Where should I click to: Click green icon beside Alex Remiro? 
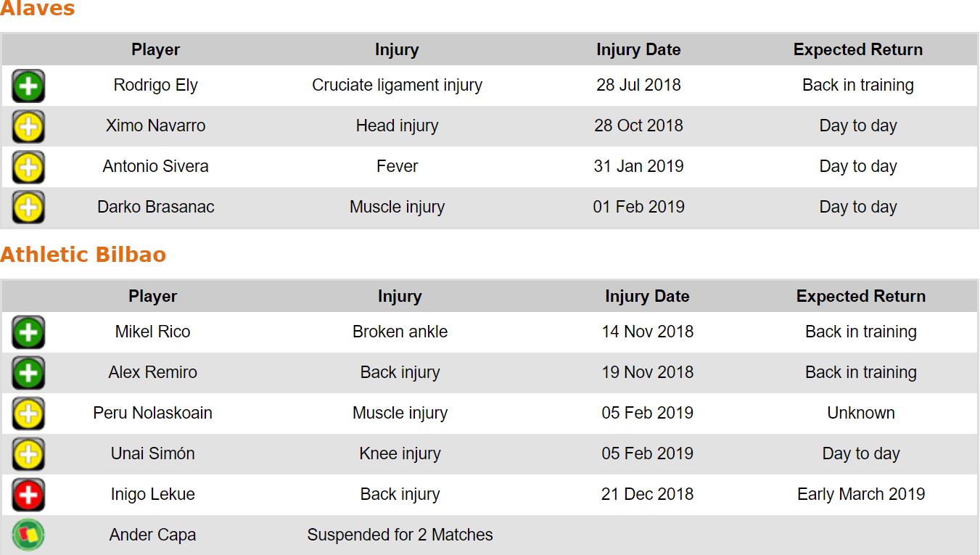click(28, 373)
